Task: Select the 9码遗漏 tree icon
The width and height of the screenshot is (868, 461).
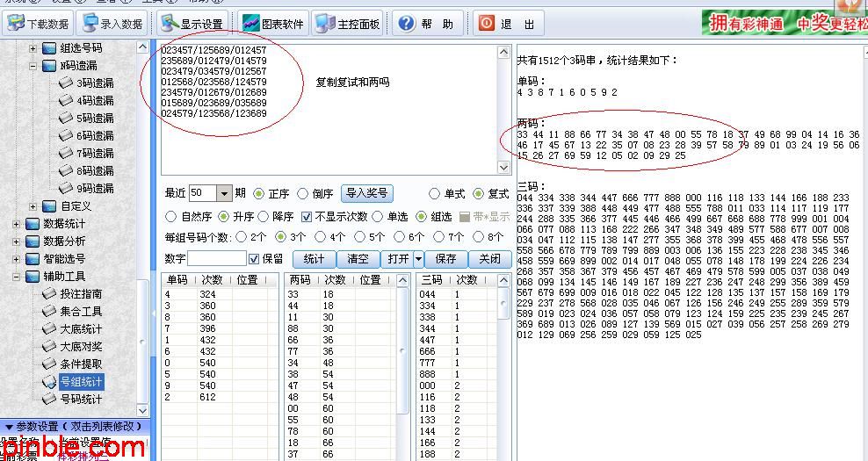Action: pos(66,188)
